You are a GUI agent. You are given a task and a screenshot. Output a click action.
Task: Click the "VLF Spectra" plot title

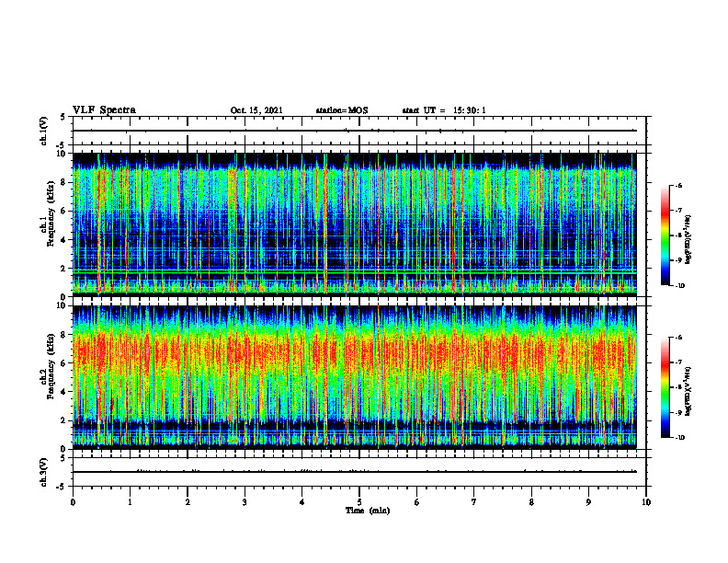coord(104,110)
